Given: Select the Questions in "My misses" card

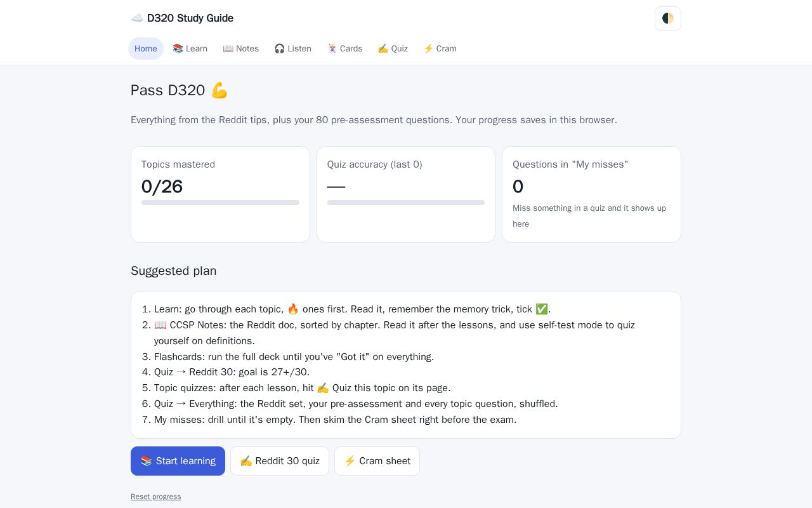Looking at the screenshot, I should [591, 194].
